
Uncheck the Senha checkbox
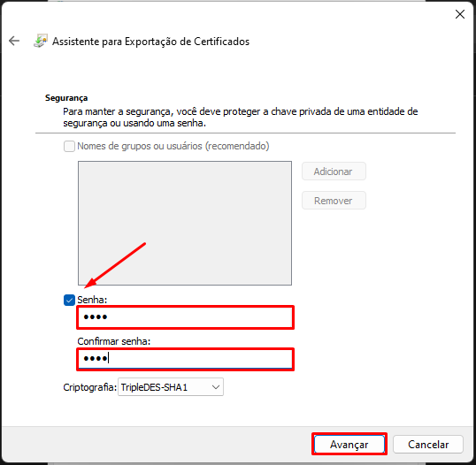69,300
